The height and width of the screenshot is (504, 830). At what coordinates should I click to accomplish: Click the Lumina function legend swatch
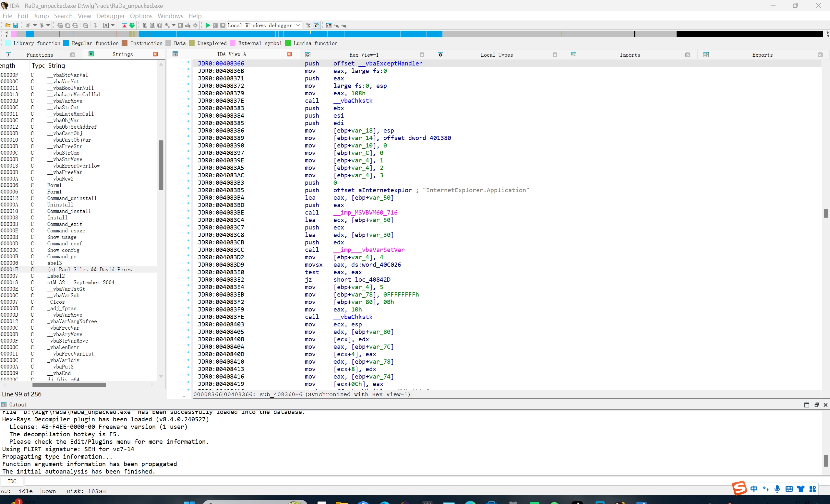click(x=288, y=43)
